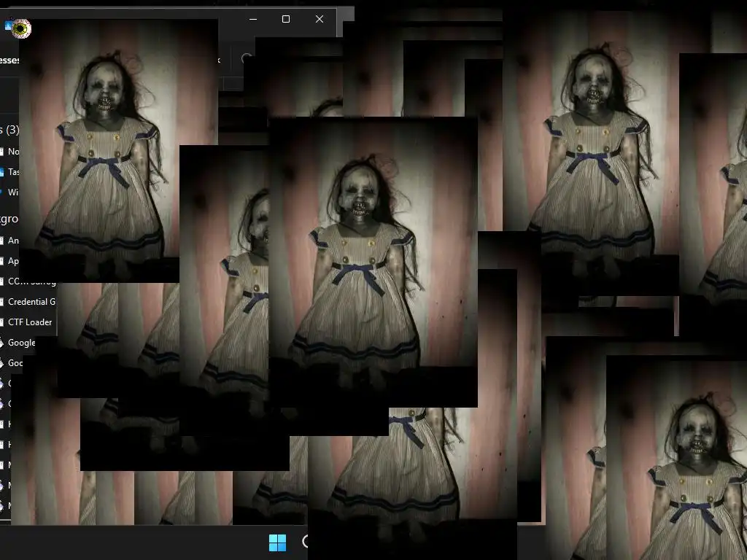Select the 'Google' process row
747x560 pixels.
click(x=19, y=343)
